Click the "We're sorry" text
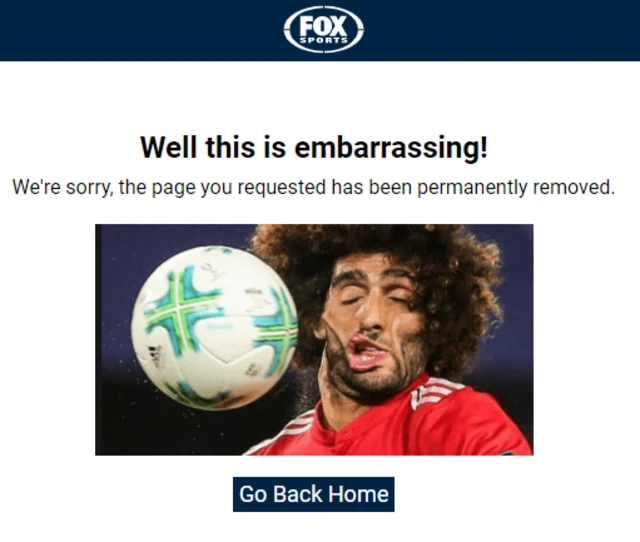The height and width of the screenshot is (542, 640). (x=62, y=187)
